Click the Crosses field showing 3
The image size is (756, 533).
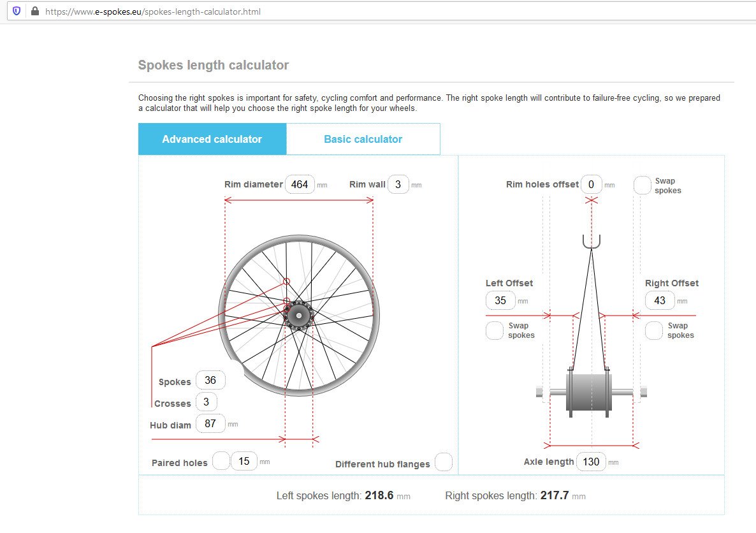click(207, 402)
